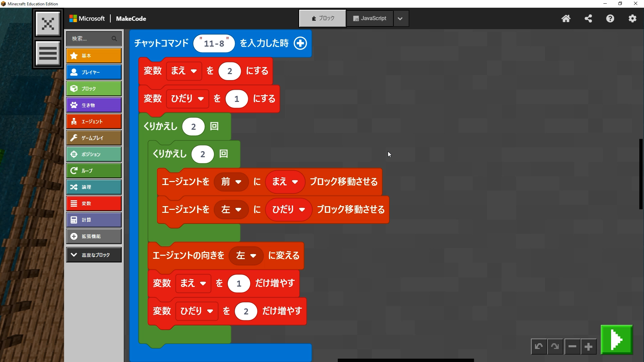Zoom out the workspace with minus
Image resolution: width=644 pixels, height=362 pixels.
click(572, 347)
